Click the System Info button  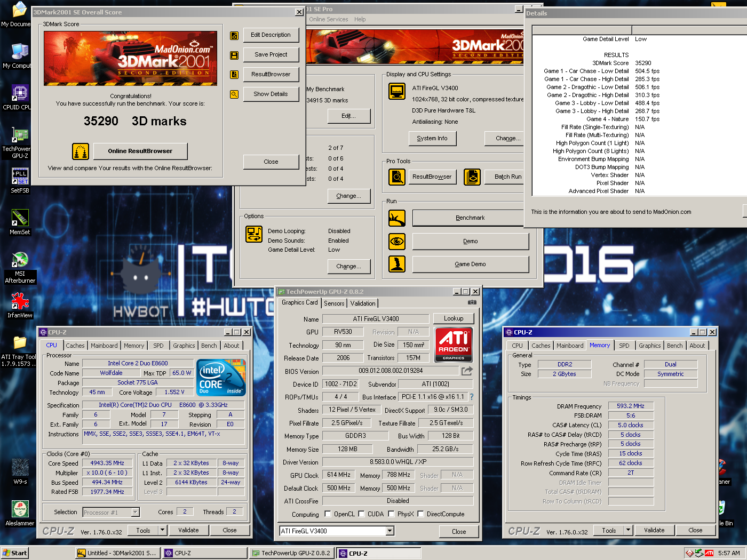pos(432,139)
